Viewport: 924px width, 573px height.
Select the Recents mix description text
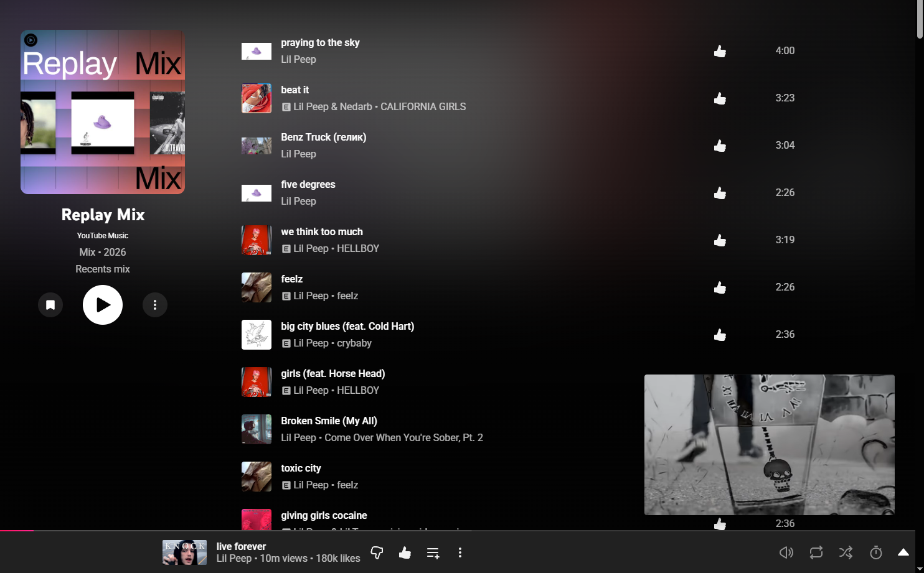103,269
